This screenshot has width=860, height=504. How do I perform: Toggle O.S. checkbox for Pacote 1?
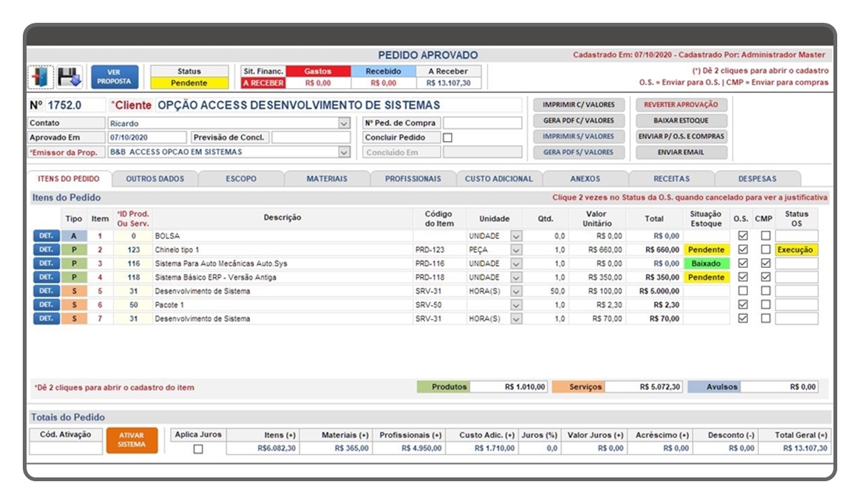click(x=742, y=304)
